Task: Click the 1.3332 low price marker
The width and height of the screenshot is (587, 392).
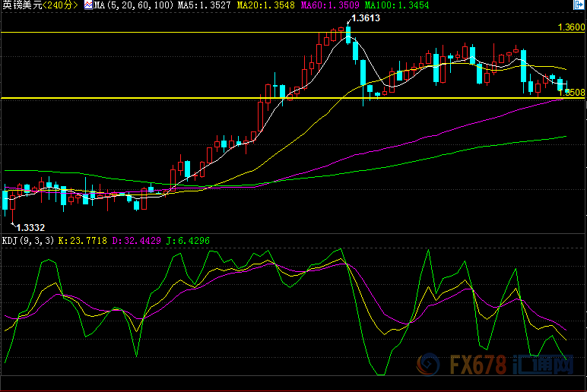Action: tap(31, 227)
